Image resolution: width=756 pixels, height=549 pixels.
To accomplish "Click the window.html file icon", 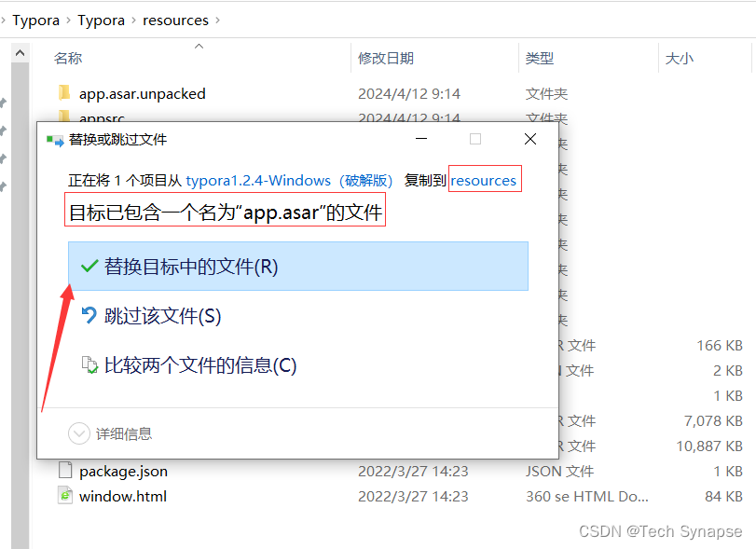I will (65, 496).
